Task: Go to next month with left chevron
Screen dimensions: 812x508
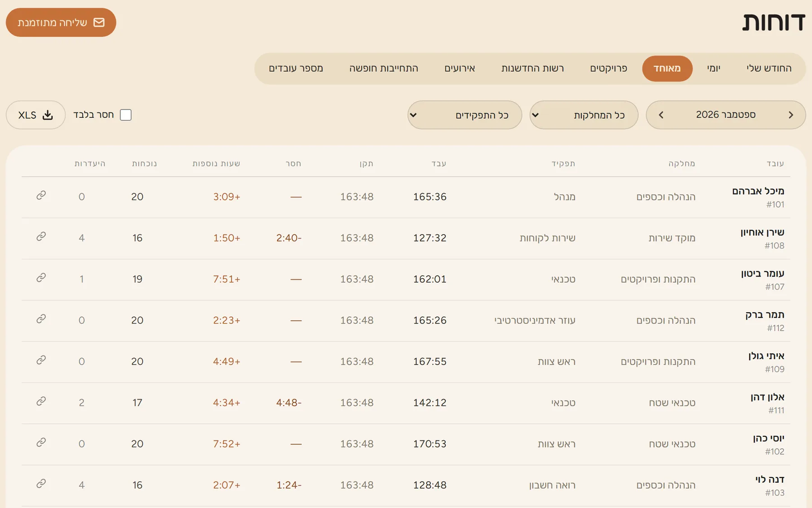Action: point(661,115)
